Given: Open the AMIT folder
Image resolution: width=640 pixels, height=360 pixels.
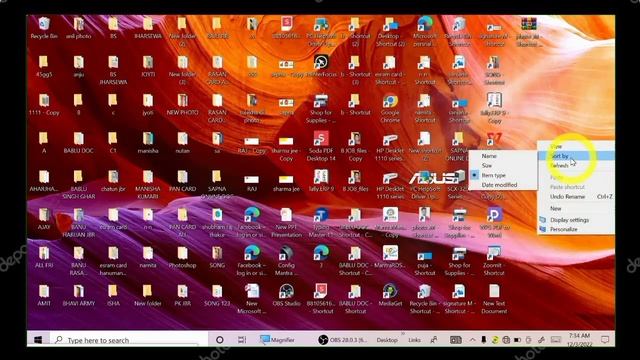Looking at the screenshot, I should pyautogui.click(x=44, y=296).
